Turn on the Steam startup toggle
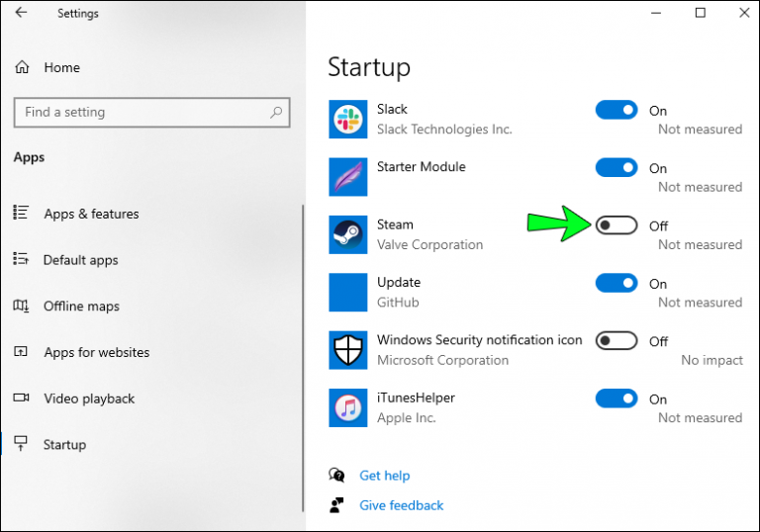 coord(617,225)
